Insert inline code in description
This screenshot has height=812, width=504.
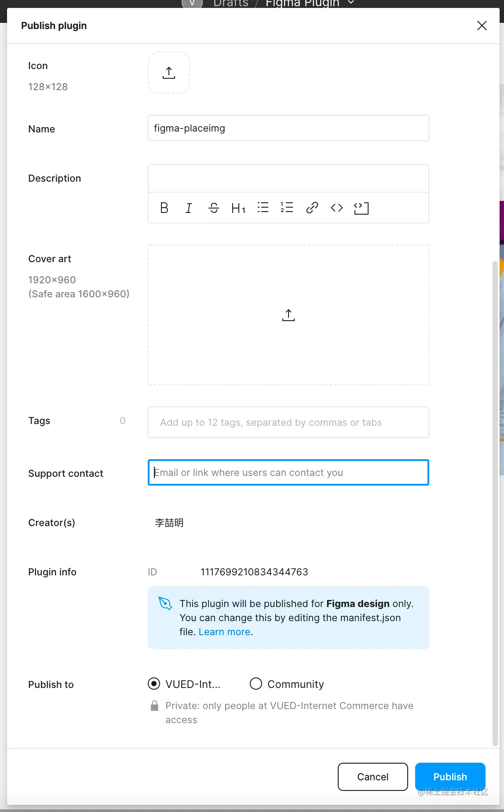coord(337,208)
